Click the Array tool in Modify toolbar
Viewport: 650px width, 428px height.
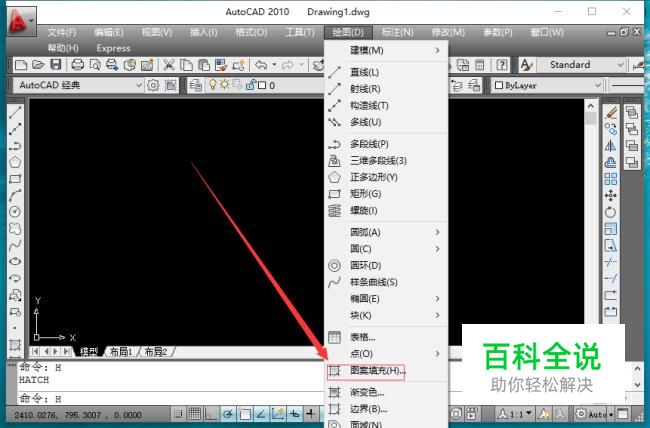pos(611,179)
